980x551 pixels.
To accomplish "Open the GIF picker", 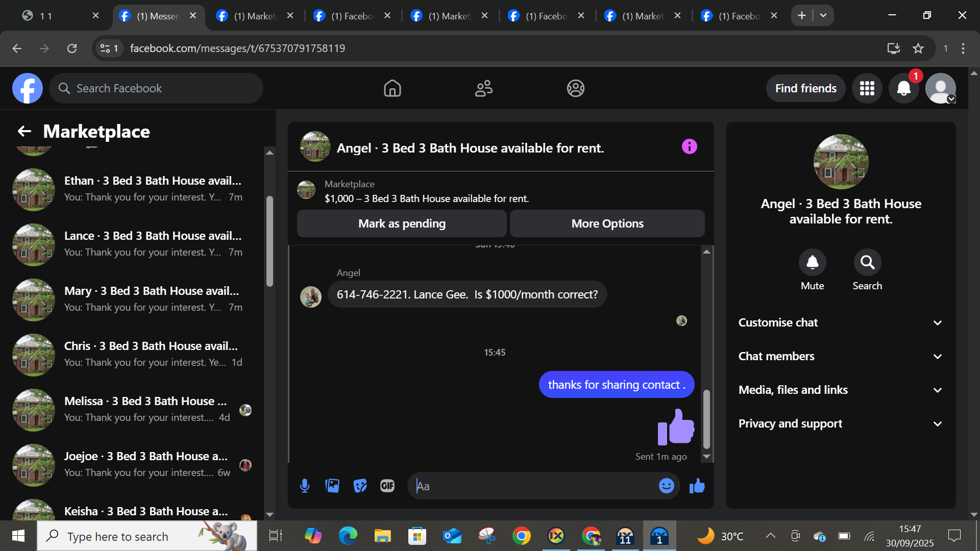I will (387, 486).
